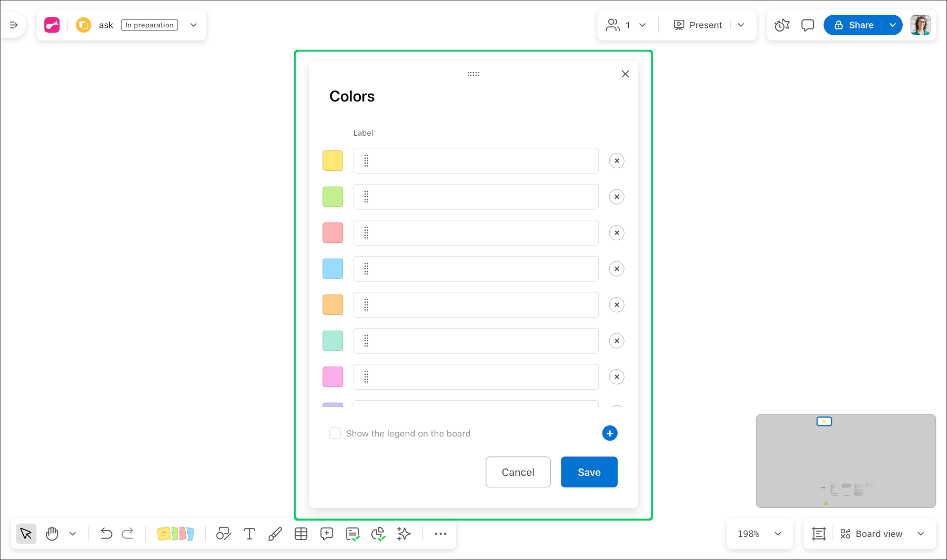Open the AI assistant sparkle tool
The image size is (947, 560).
(404, 534)
